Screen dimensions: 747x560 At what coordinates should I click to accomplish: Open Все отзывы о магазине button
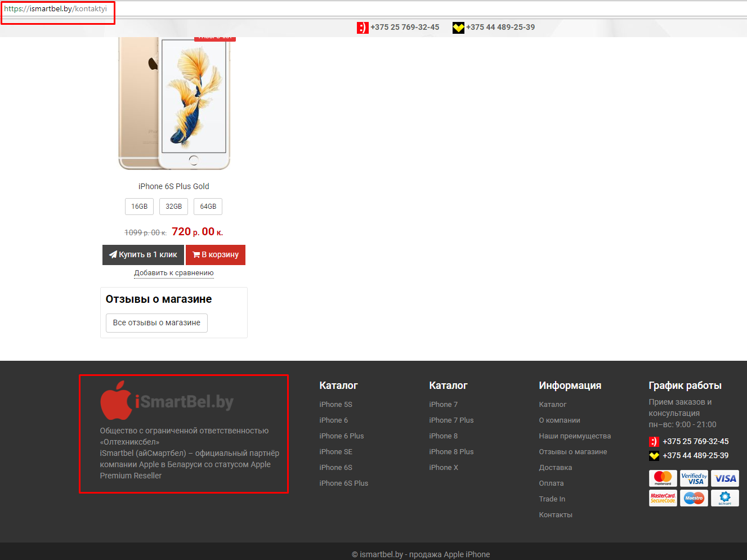(x=156, y=323)
